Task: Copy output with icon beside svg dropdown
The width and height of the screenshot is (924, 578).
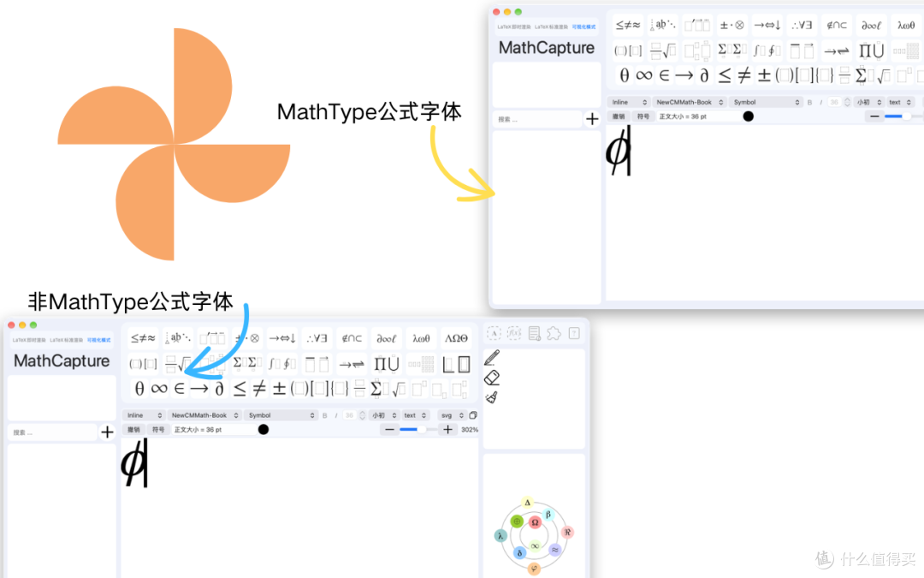Action: coord(473,415)
